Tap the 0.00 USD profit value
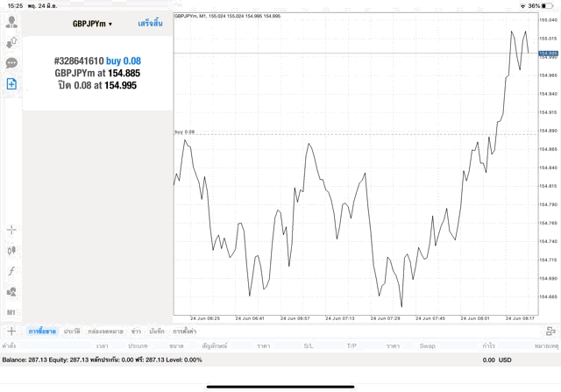 [497, 360]
